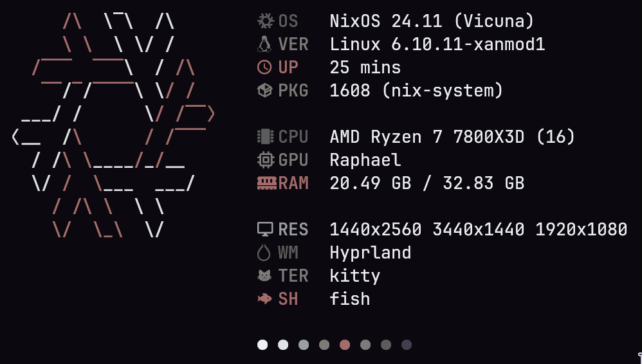This screenshot has width=642, height=364.
Task: Click the cat icon beside TER
Action: [264, 276]
